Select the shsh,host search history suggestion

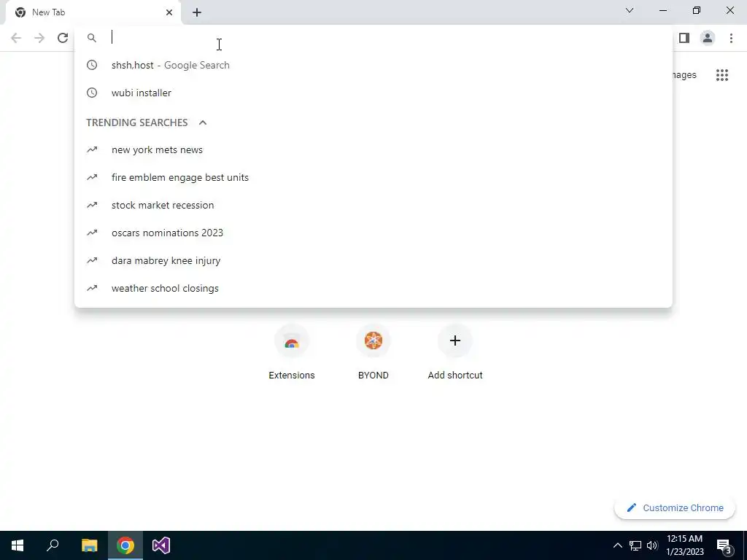pos(373,65)
